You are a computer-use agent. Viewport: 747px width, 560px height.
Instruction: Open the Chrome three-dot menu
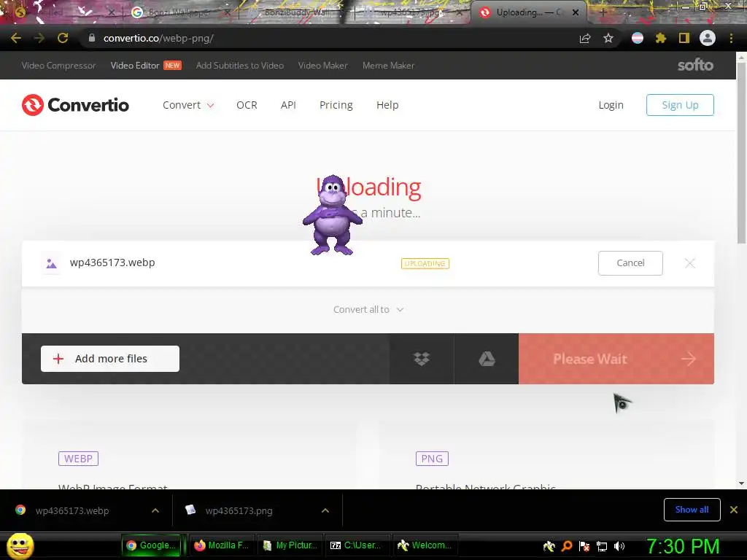pos(731,38)
